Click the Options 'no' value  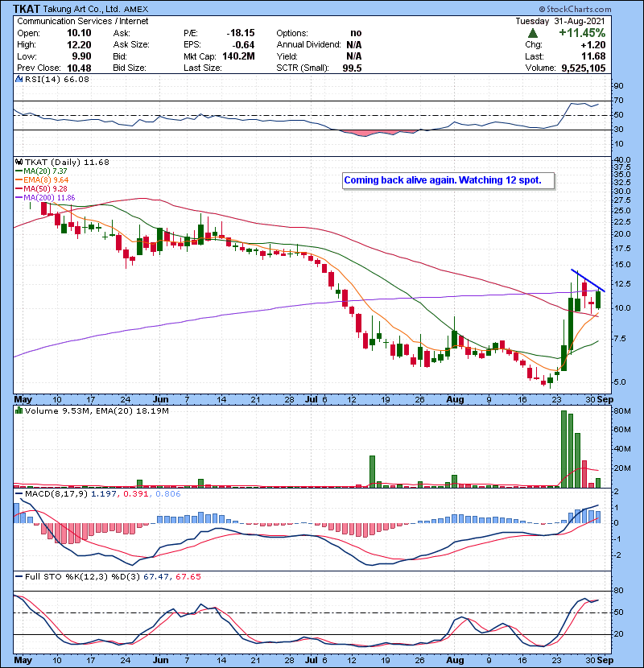356,33
